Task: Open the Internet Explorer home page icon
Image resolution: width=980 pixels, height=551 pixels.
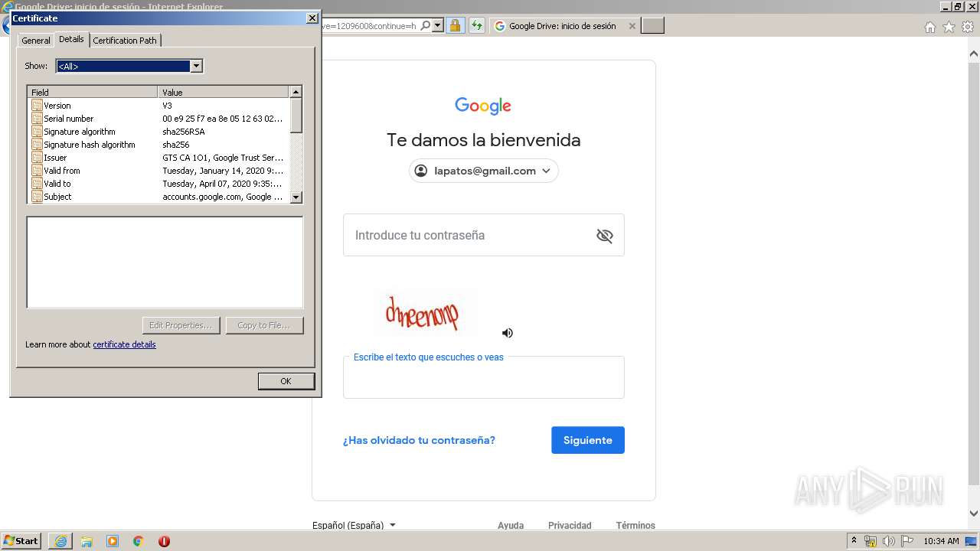Action: 929,27
